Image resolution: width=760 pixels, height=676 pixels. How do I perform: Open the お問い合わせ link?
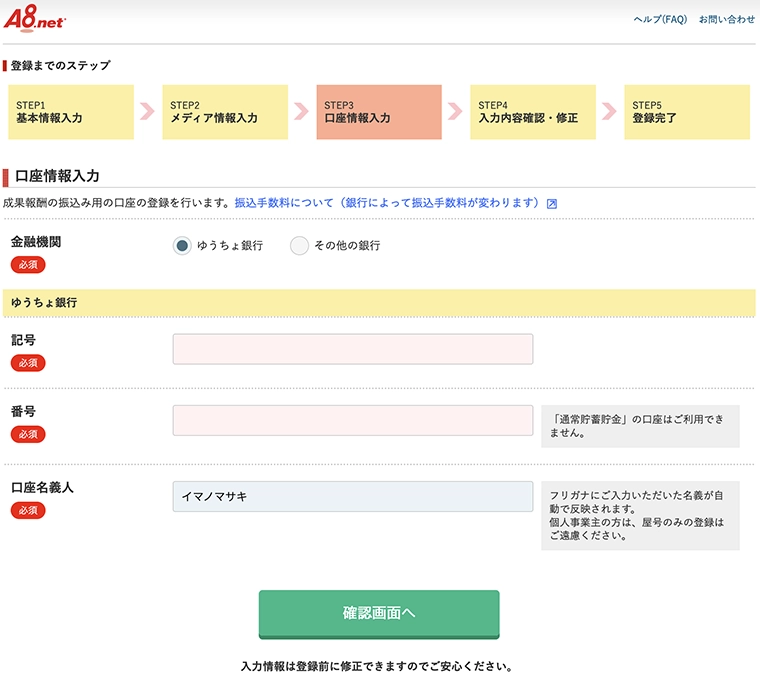(727, 19)
